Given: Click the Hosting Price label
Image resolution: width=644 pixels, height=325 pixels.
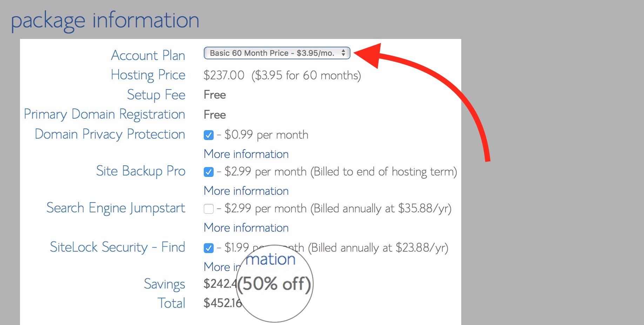Looking at the screenshot, I should 148,75.
